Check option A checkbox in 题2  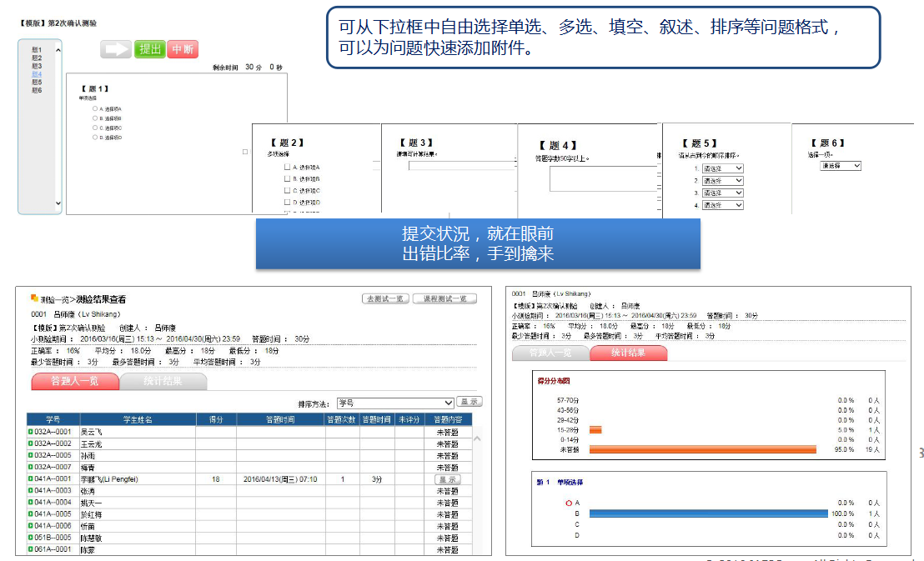click(288, 167)
